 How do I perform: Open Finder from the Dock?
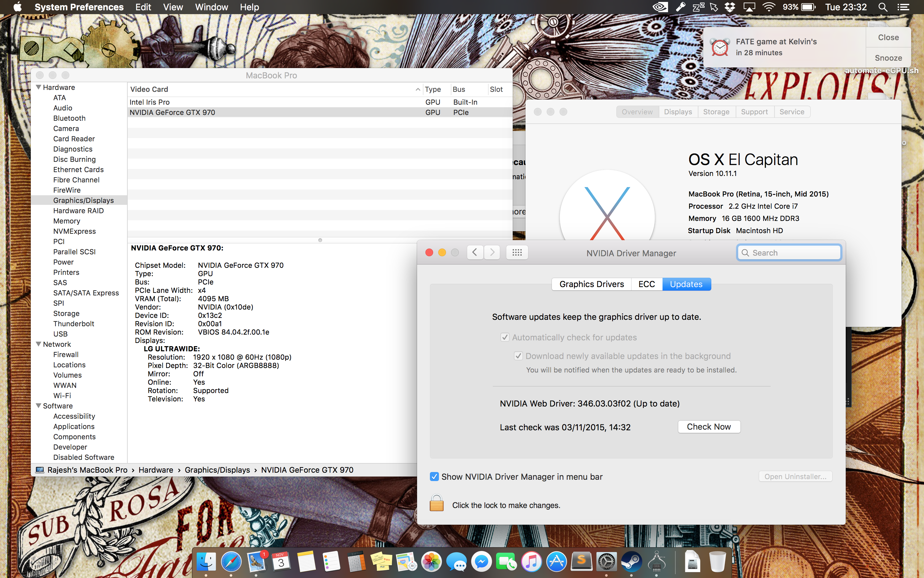(206, 562)
